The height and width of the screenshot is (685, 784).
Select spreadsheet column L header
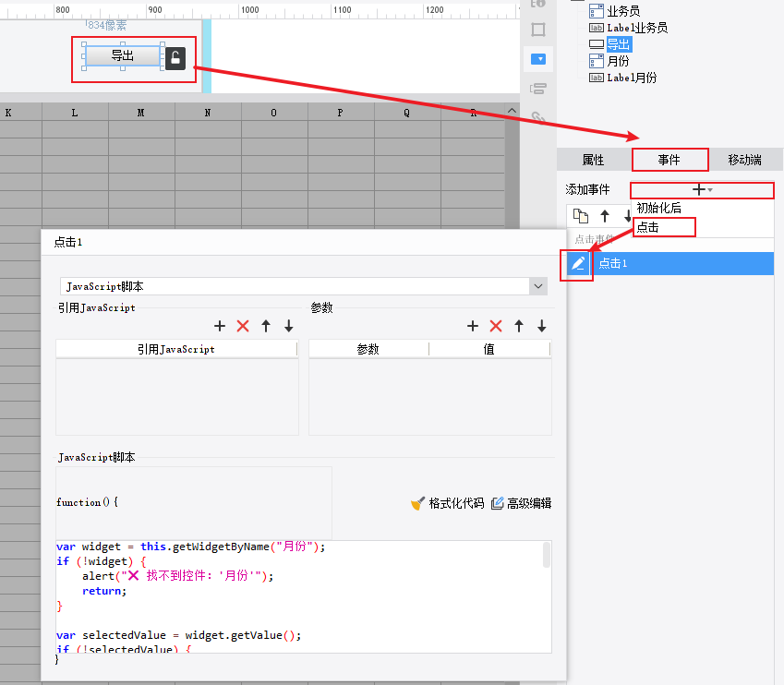coord(75,113)
